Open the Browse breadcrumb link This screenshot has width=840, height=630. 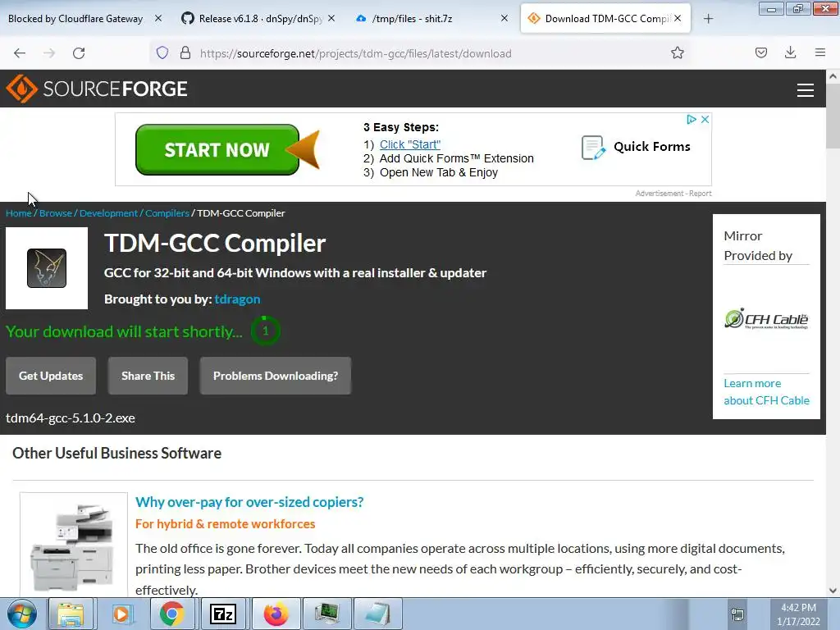tap(56, 213)
